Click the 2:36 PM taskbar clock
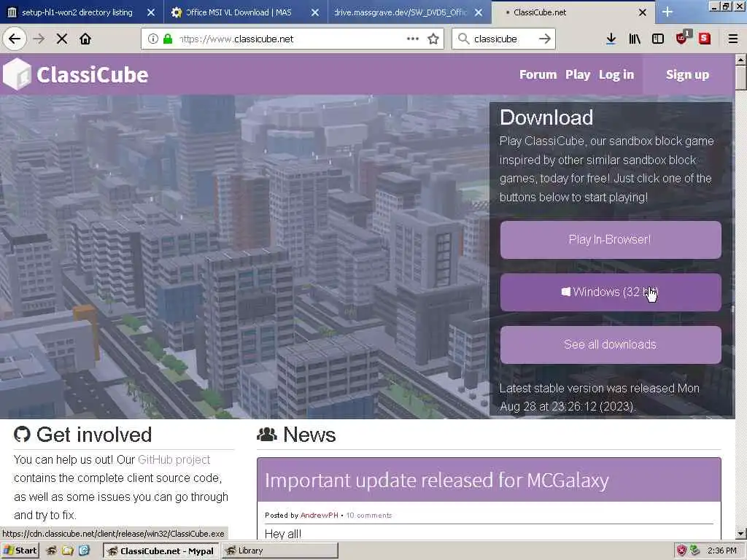The image size is (747, 560). 722,551
